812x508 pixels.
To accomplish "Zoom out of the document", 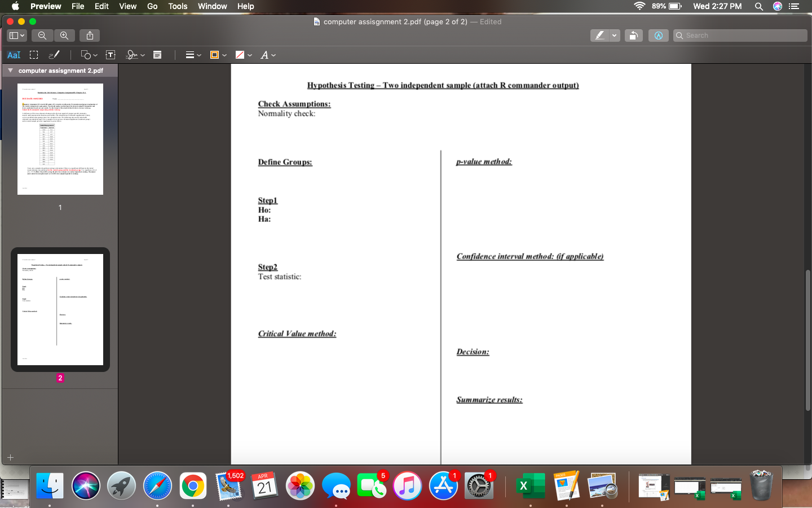I will 42,35.
